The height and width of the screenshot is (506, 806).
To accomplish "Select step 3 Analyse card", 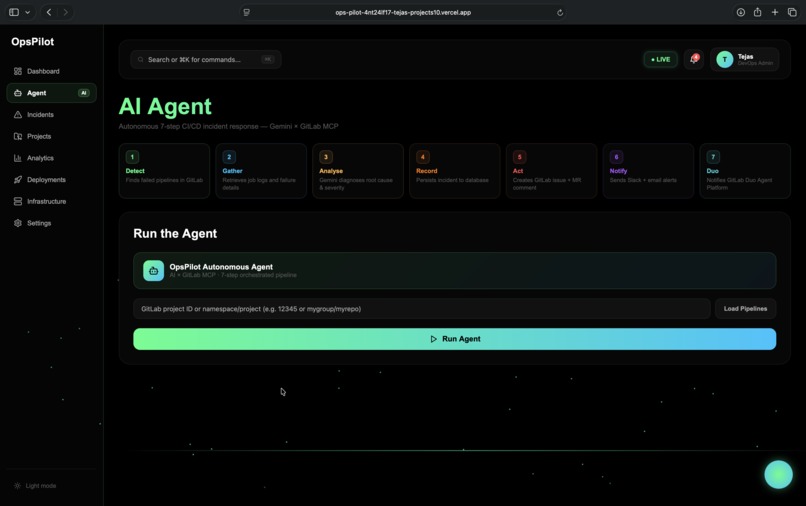I will point(358,171).
